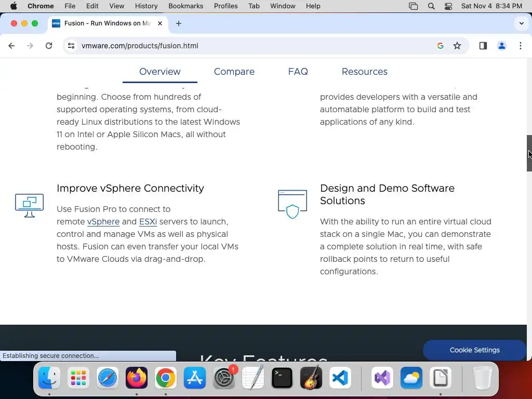Open TextEdit from the Dock

tap(253, 378)
